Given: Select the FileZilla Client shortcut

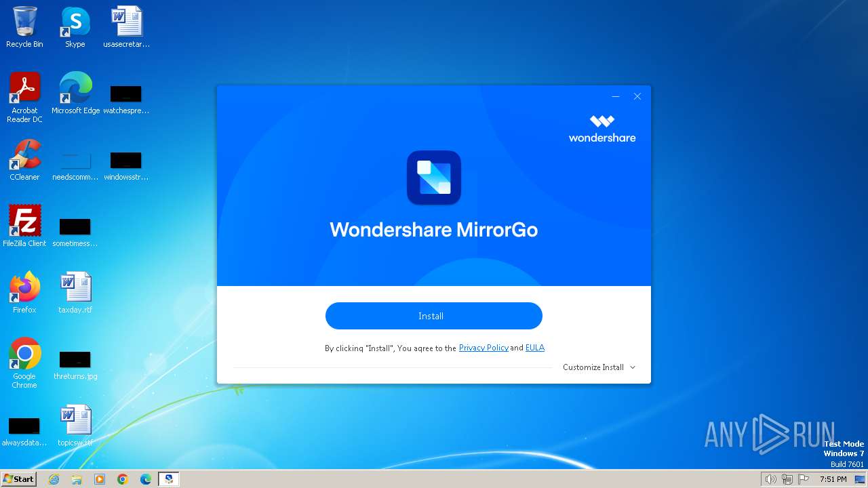Looking at the screenshot, I should (x=24, y=226).
